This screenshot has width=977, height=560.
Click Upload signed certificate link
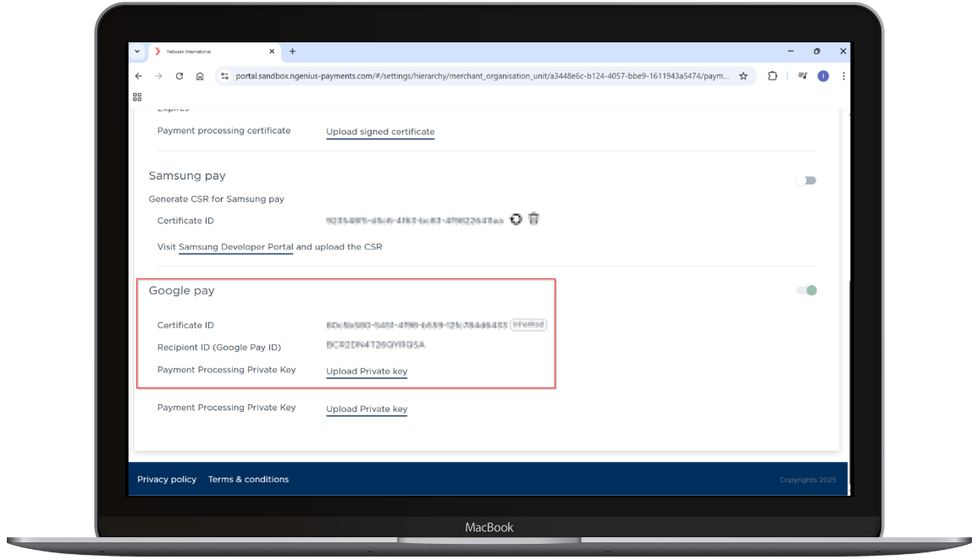point(380,132)
